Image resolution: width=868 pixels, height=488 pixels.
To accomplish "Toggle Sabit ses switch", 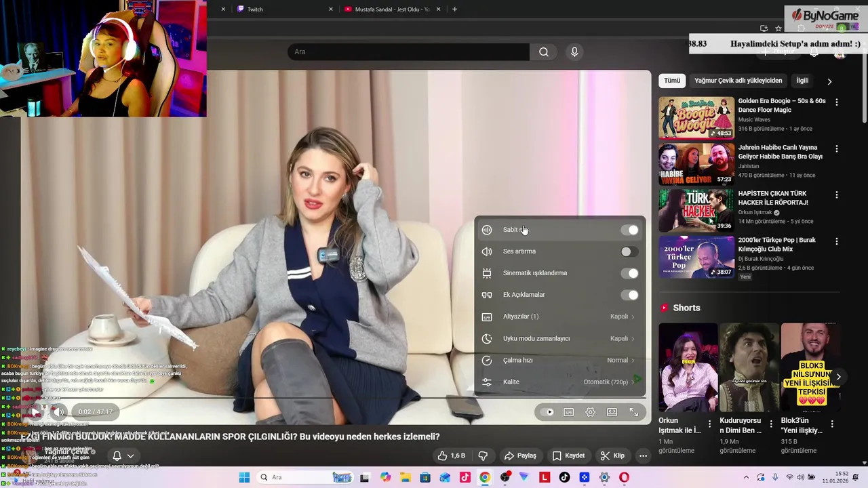I will (630, 230).
